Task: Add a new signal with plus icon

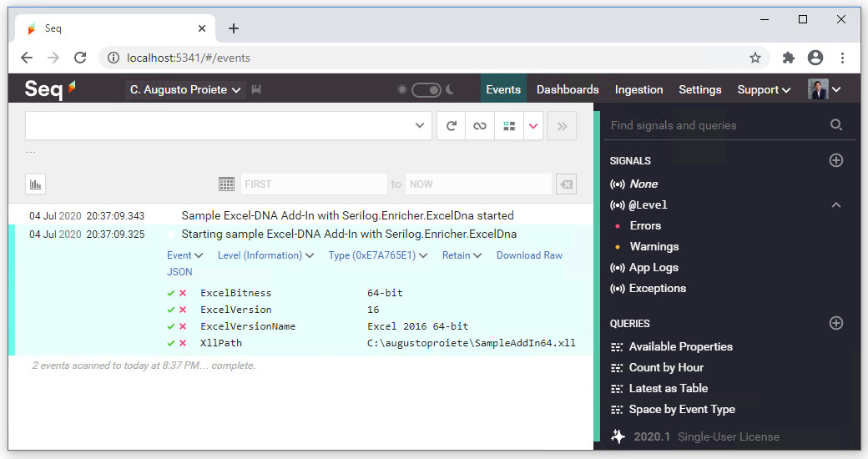Action: (x=836, y=160)
